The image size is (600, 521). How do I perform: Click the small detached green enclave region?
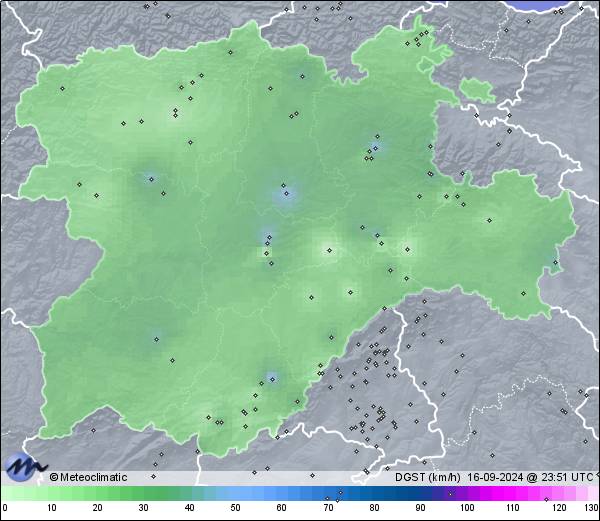point(477,90)
